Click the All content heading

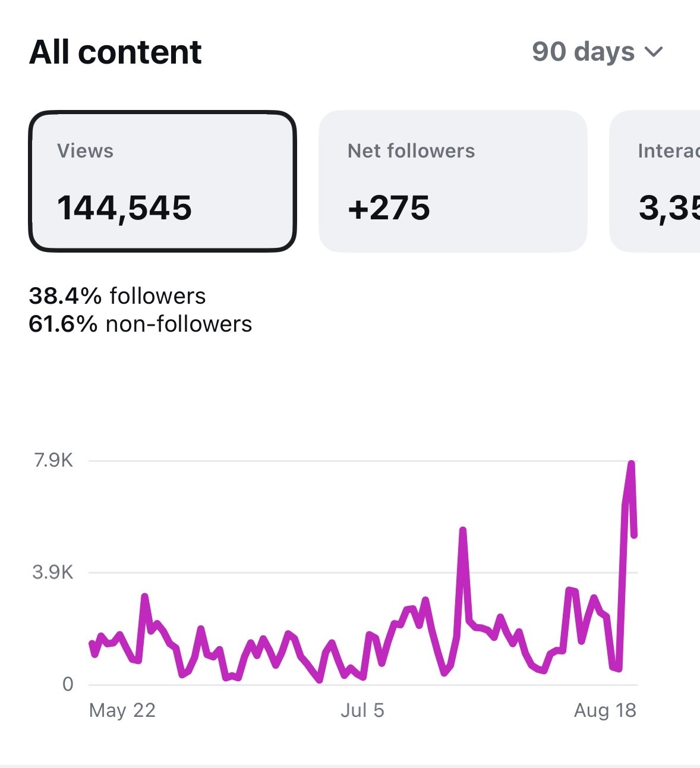click(x=115, y=52)
